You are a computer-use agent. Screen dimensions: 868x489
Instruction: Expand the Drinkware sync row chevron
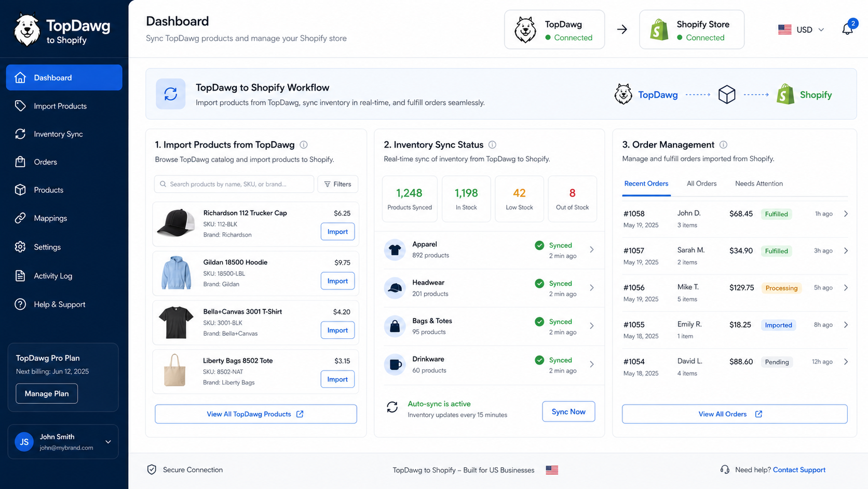tap(592, 365)
